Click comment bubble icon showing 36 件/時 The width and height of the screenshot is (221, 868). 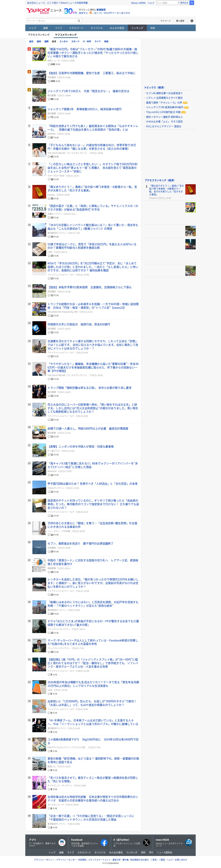click(x=49, y=179)
